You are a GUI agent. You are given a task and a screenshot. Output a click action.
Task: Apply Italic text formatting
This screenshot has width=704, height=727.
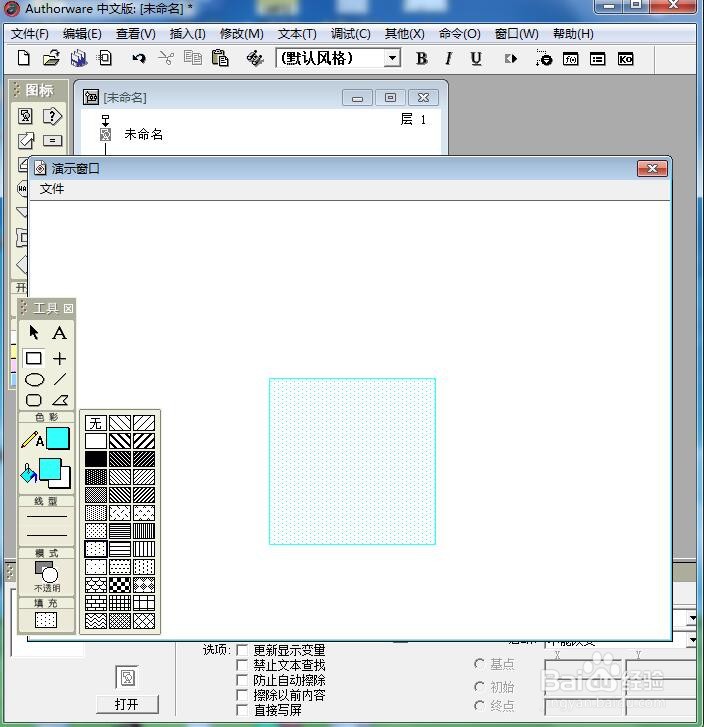pyautogui.click(x=448, y=58)
